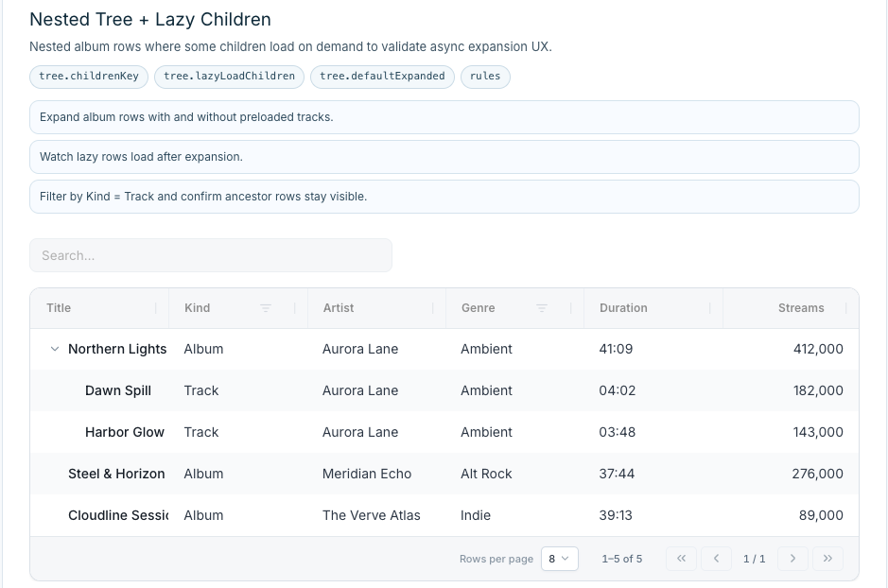This screenshot has height=588, width=888.
Task: Select the Cloudline Sessions album title
Action: click(118, 515)
